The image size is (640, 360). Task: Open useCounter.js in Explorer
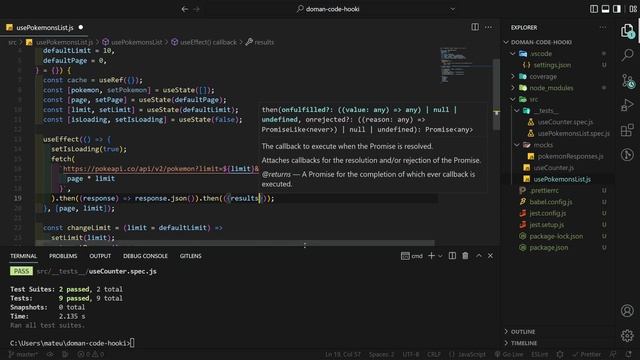click(553, 168)
